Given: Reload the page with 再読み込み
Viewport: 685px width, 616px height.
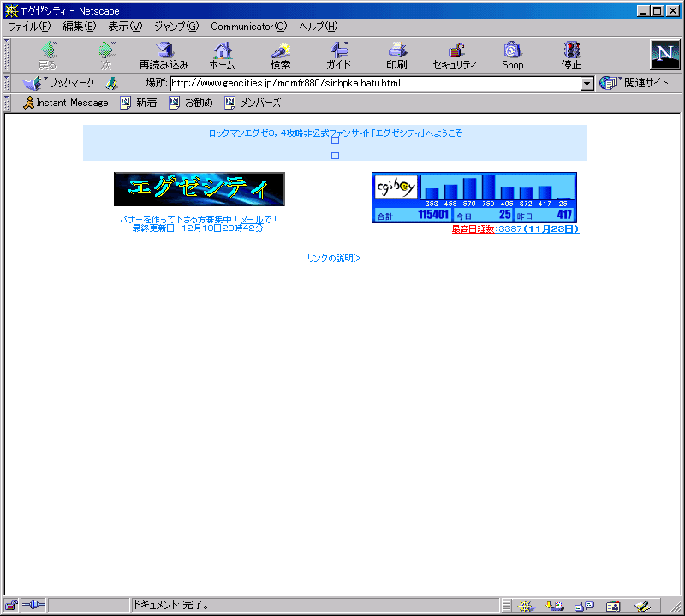Looking at the screenshot, I should click(164, 56).
